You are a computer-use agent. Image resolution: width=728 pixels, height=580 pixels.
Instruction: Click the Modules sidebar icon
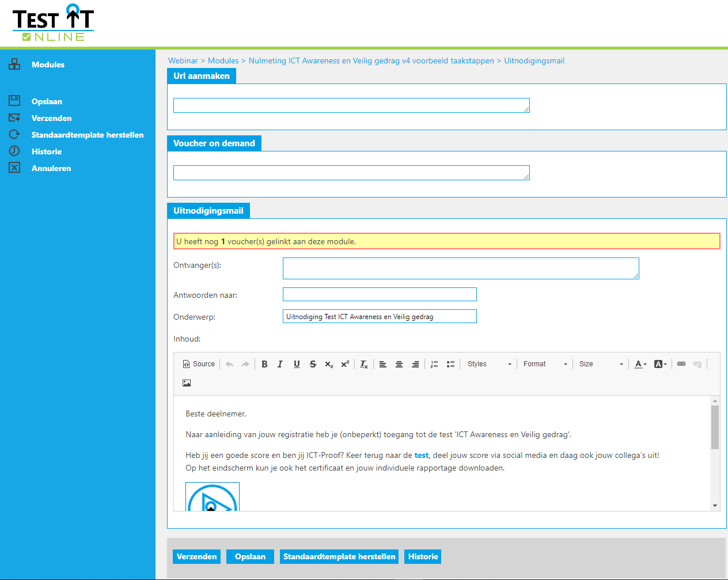click(x=14, y=65)
